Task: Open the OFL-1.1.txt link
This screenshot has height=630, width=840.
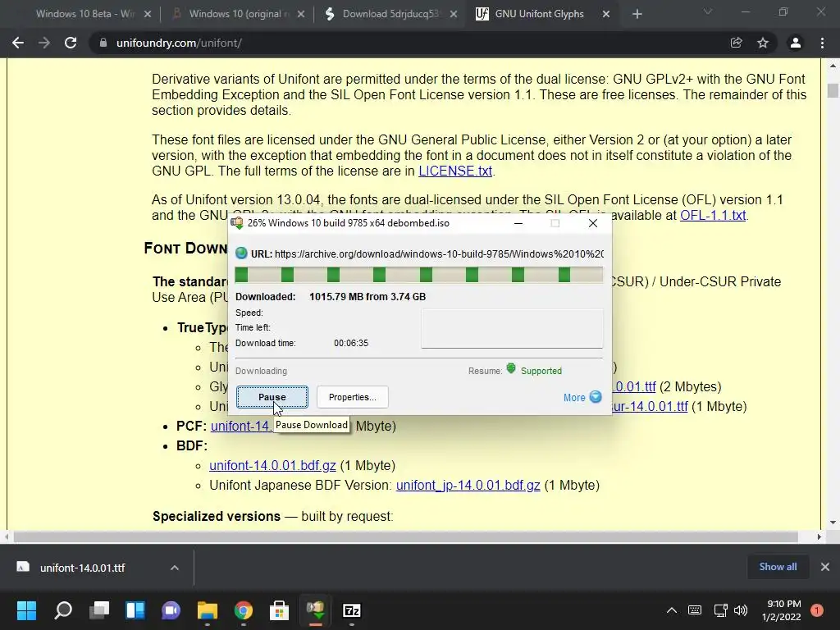Action: pyautogui.click(x=713, y=216)
